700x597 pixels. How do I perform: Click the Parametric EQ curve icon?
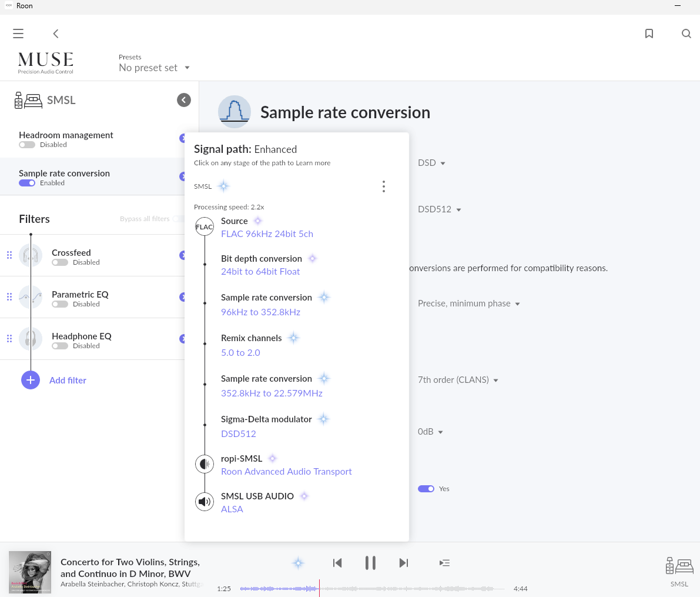point(31,297)
